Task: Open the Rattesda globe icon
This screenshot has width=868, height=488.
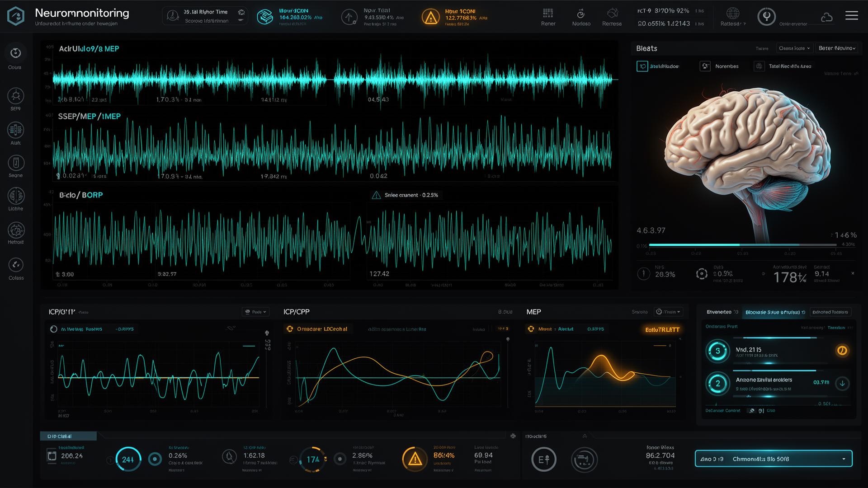Action: point(732,13)
